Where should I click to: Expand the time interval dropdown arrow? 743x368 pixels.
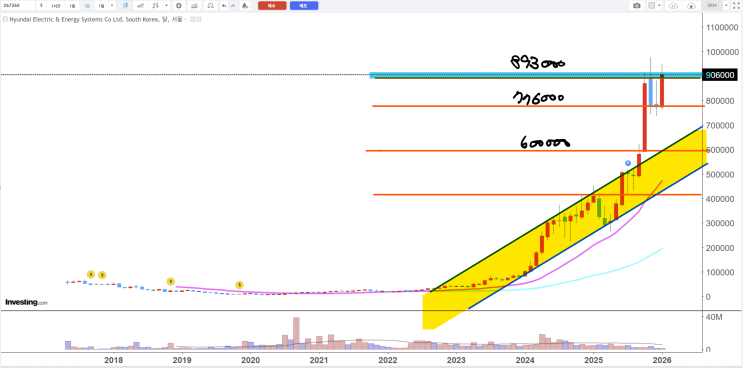(112, 6)
